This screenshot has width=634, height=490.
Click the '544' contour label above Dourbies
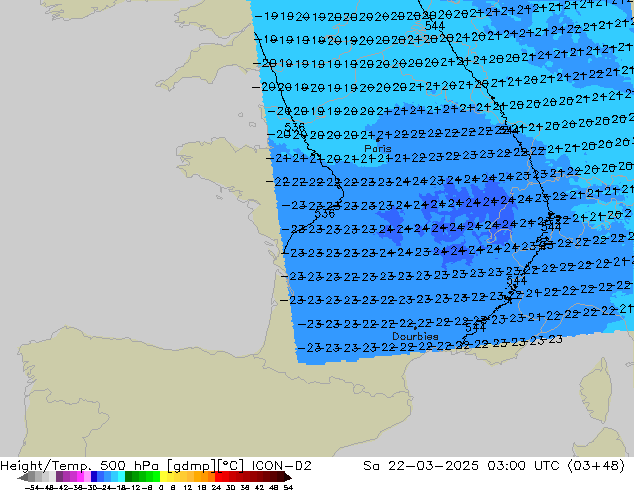pyautogui.click(x=476, y=327)
